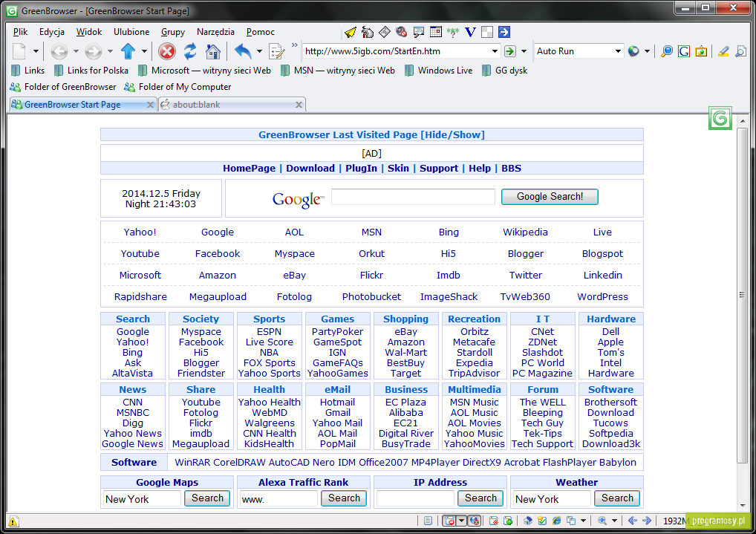
Task: Open the Plik menu
Action: pyautogui.click(x=20, y=32)
